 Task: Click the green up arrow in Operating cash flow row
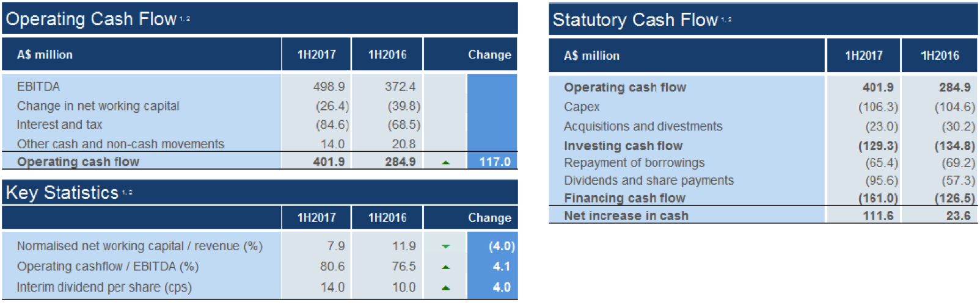click(445, 163)
